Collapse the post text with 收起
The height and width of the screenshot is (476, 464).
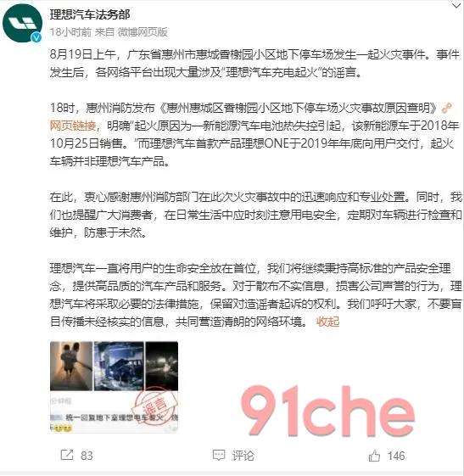(327, 322)
